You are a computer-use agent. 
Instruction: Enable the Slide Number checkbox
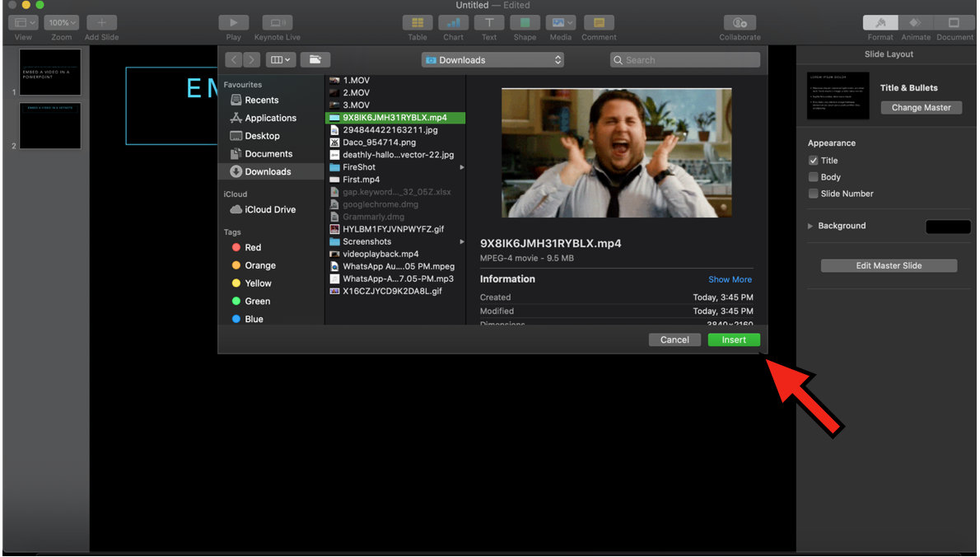tap(814, 194)
